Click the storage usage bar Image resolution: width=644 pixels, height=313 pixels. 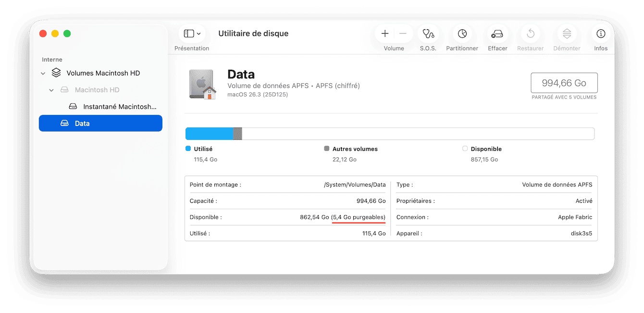click(x=390, y=133)
